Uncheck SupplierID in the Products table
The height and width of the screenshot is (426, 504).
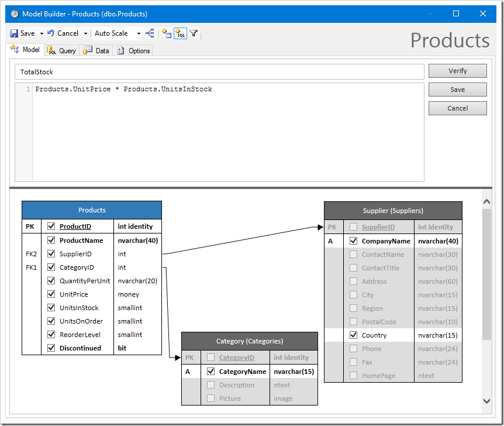(x=51, y=253)
